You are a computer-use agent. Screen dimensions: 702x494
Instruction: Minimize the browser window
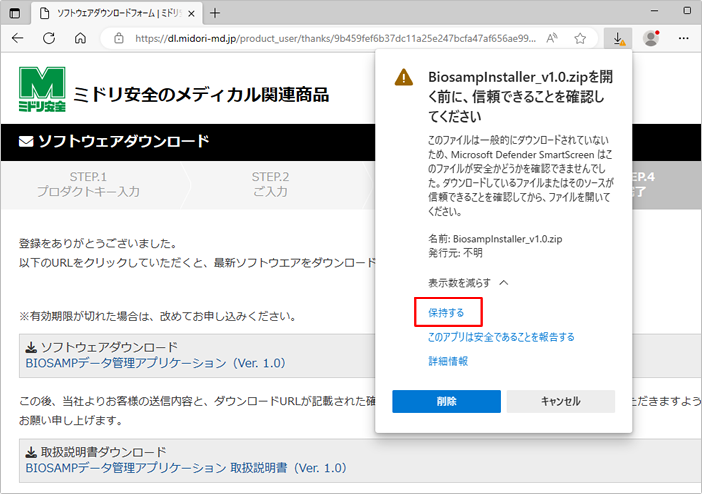click(655, 11)
